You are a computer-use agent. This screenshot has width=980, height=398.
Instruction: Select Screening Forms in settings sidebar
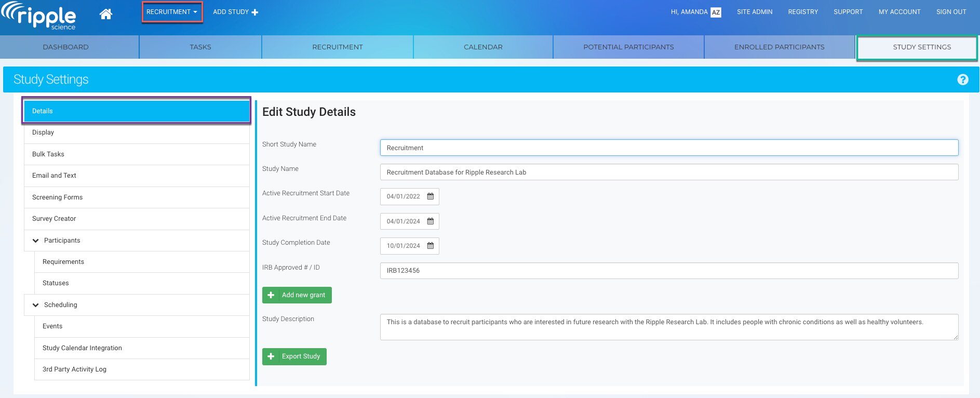[x=58, y=197]
